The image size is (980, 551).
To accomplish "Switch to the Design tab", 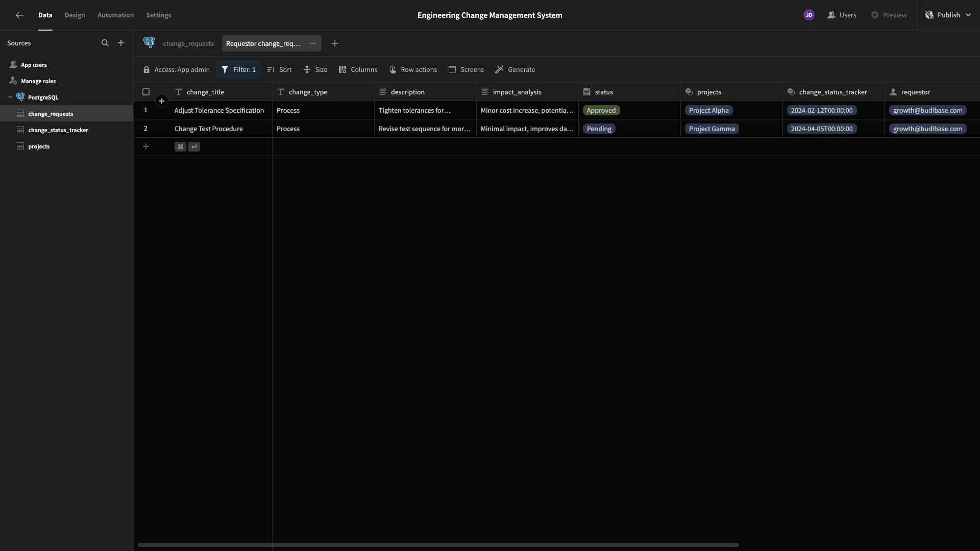I will (x=75, y=15).
